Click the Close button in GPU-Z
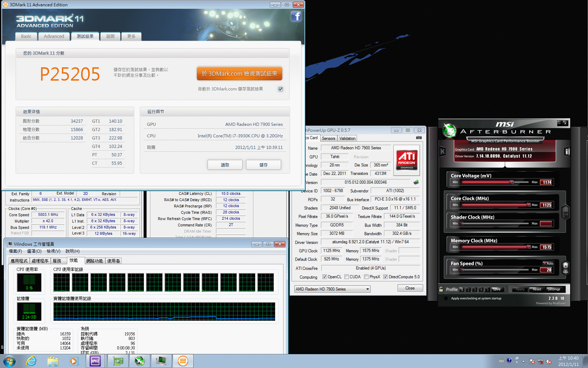This screenshot has width=588, height=368. coord(410,288)
